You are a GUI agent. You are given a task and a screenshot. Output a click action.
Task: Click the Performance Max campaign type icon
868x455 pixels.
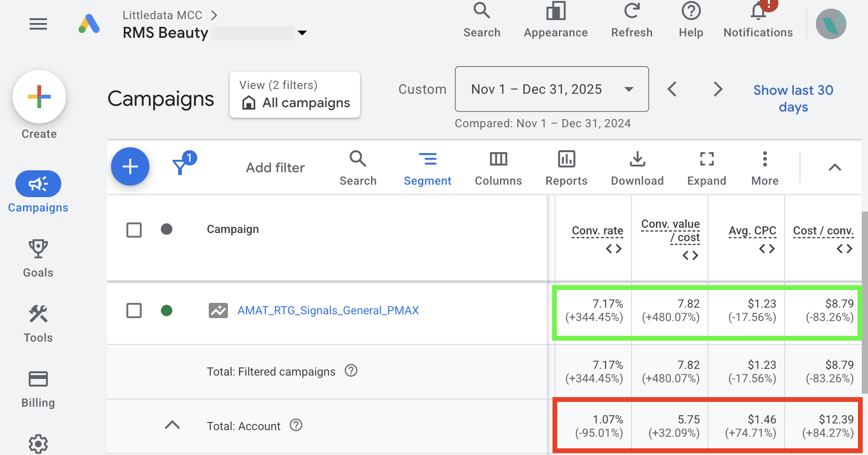pos(218,311)
